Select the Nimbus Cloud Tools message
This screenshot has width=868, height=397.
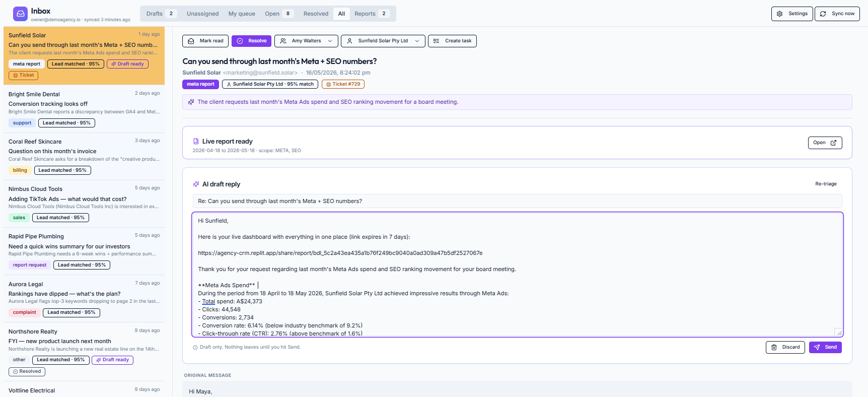(x=84, y=203)
